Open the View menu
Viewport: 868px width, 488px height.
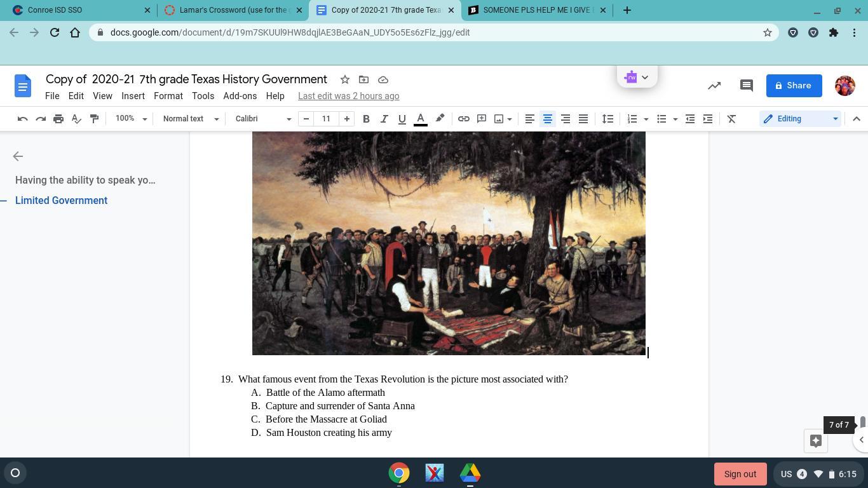click(102, 96)
